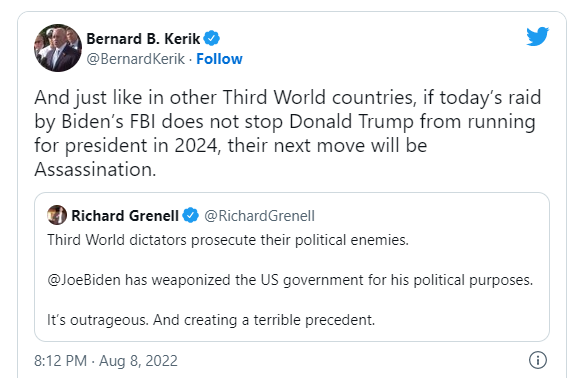This screenshot has height=378, width=578.
Task: Click the 'It's outrageous' quoted line
Action: click(211, 320)
